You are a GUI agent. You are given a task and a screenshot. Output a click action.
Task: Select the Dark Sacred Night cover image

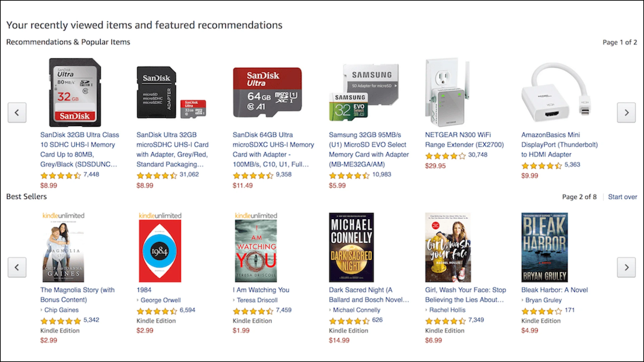351,247
